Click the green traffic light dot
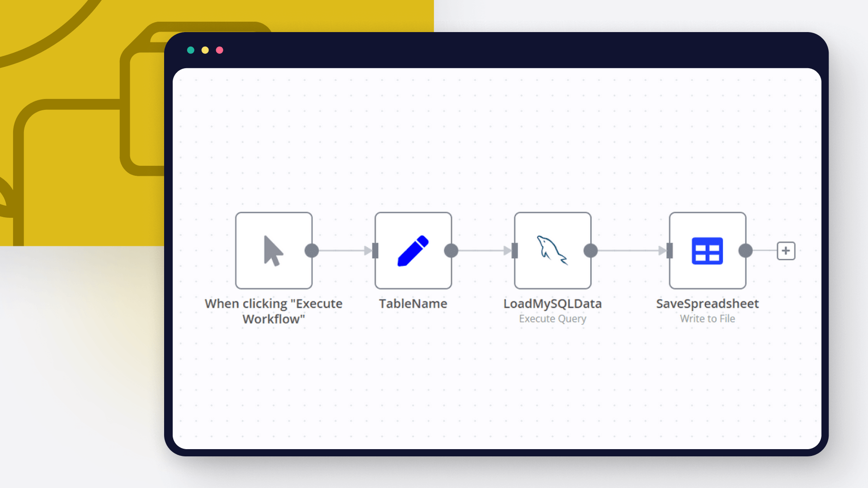The image size is (868, 488). point(191,50)
